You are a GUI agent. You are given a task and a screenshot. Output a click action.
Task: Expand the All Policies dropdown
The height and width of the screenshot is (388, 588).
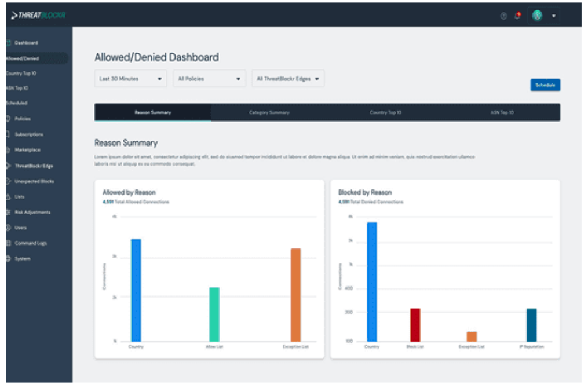coord(209,79)
